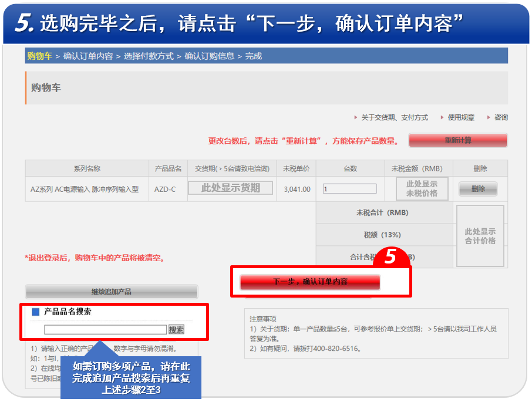
Task: Click 确认订购信息 in the breadcrumb bar
Action: point(209,56)
